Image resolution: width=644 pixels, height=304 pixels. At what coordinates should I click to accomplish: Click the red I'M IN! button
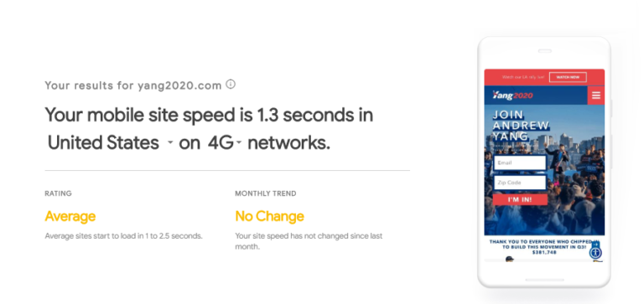[x=520, y=199]
